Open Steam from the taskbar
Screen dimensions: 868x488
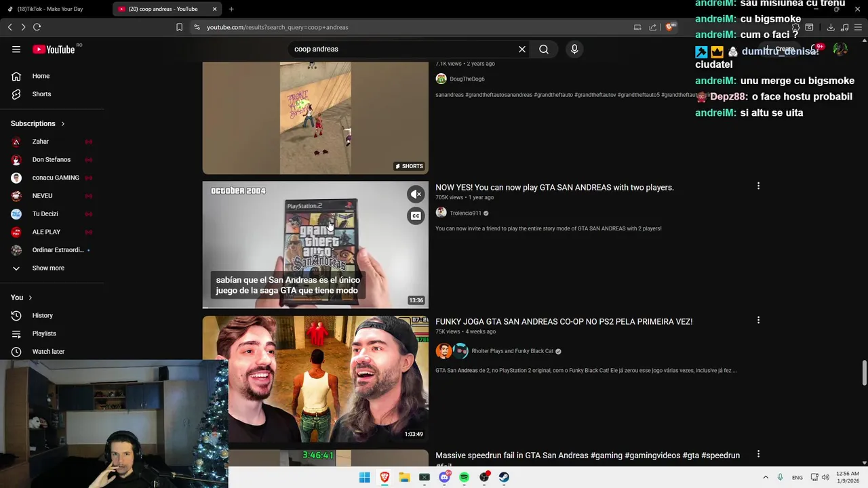pos(504,477)
